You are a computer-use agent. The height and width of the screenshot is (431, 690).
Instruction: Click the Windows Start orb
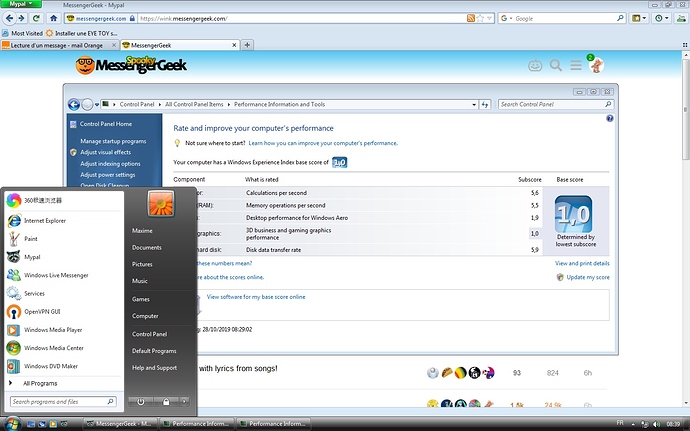(x=12, y=424)
